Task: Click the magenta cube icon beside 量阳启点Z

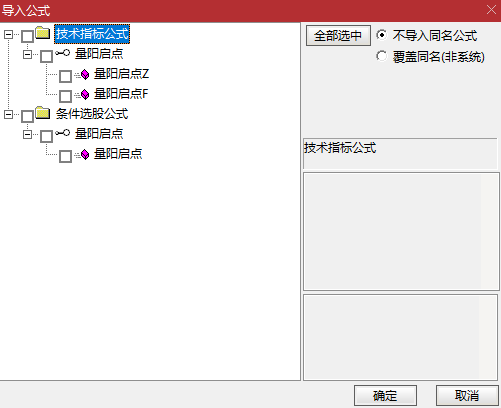Action: pyautogui.click(x=85, y=74)
